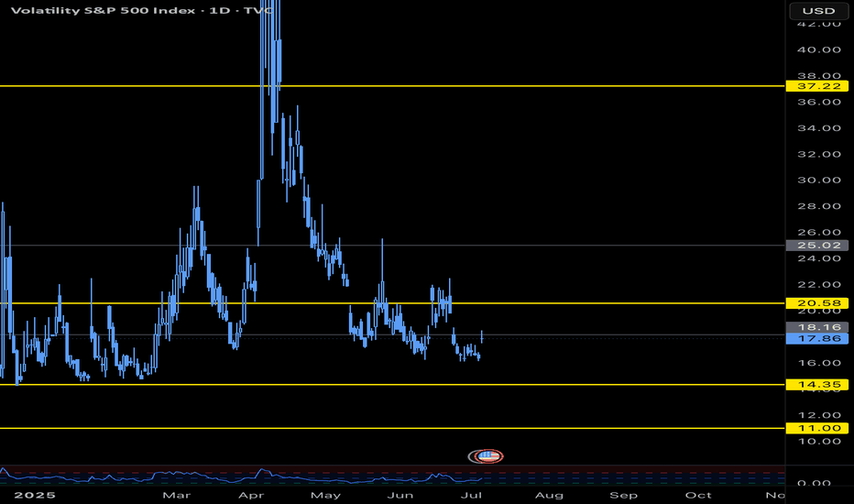Click the Jun label on time axis
This screenshot has height=504, width=854.
point(400,495)
